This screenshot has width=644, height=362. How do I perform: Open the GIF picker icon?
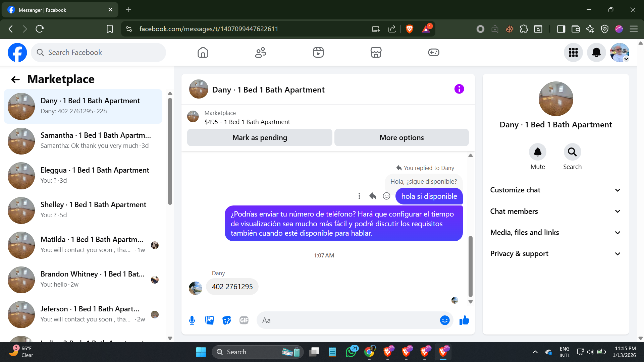click(244, 320)
